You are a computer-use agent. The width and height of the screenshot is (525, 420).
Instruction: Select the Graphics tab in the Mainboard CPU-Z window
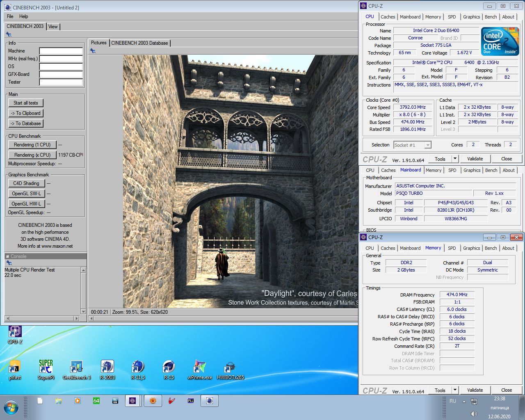(472, 170)
